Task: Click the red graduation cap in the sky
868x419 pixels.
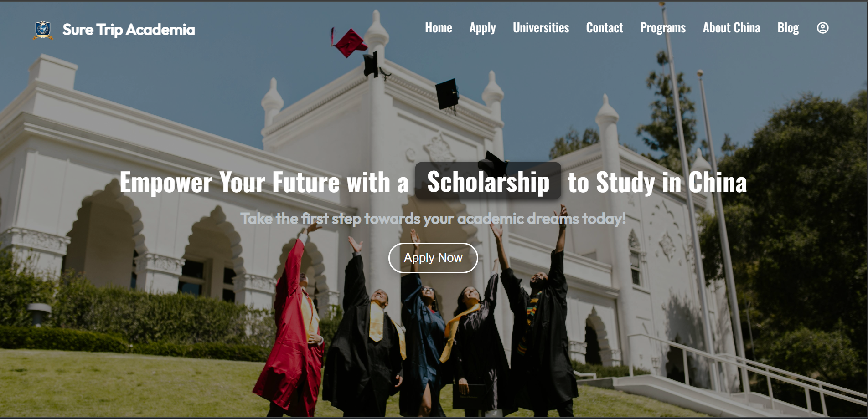Action: click(349, 43)
